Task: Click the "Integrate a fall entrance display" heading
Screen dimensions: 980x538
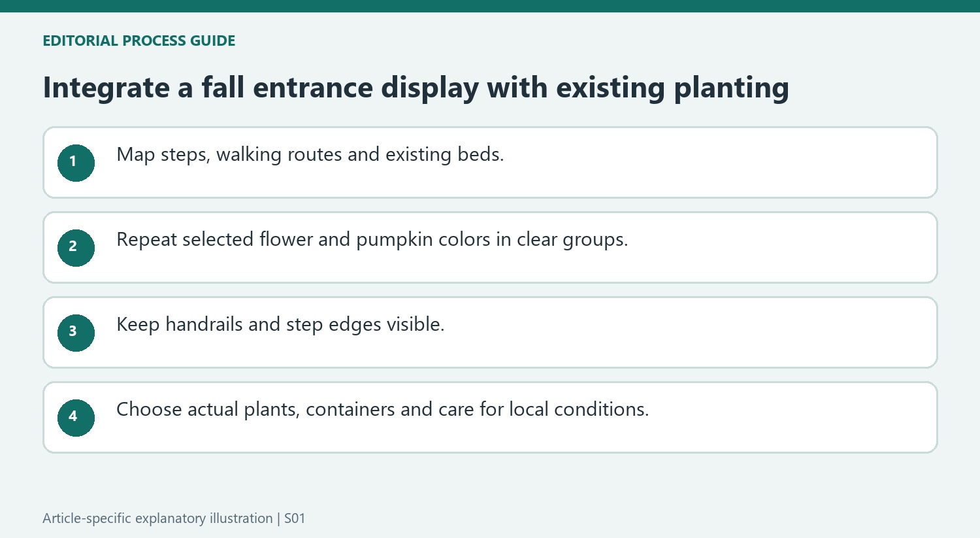Action: tap(416, 88)
